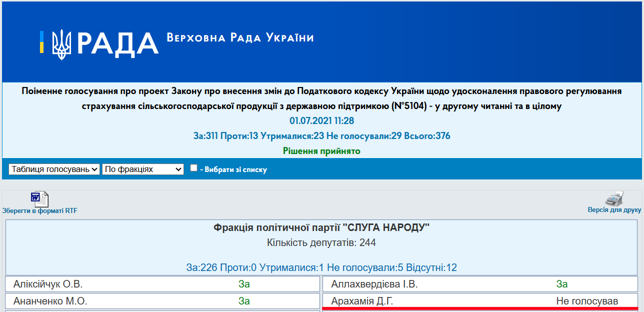The image size is (644, 312).
Task: Open the "Таблиця голосувань" dropdown
Action: [53, 168]
